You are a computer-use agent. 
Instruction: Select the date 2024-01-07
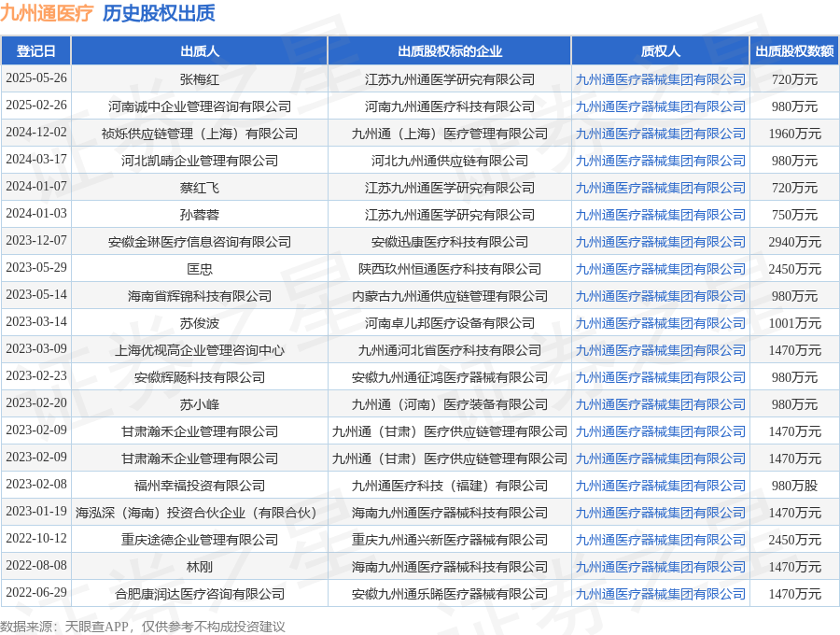[x=35, y=187]
